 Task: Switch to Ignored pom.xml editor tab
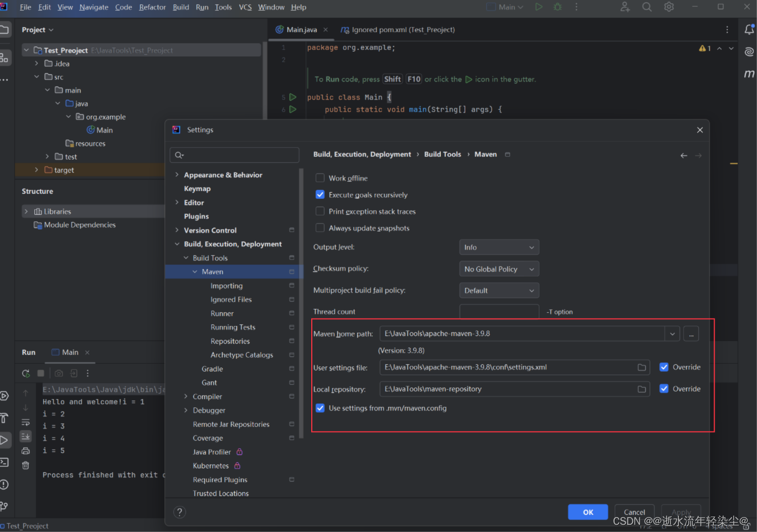click(x=398, y=30)
